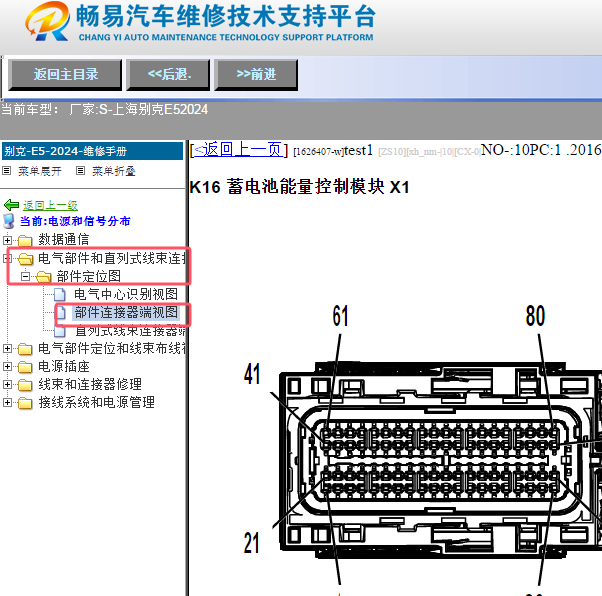
Task: Open 电气中心识别视图 tree item
Action: (126, 294)
